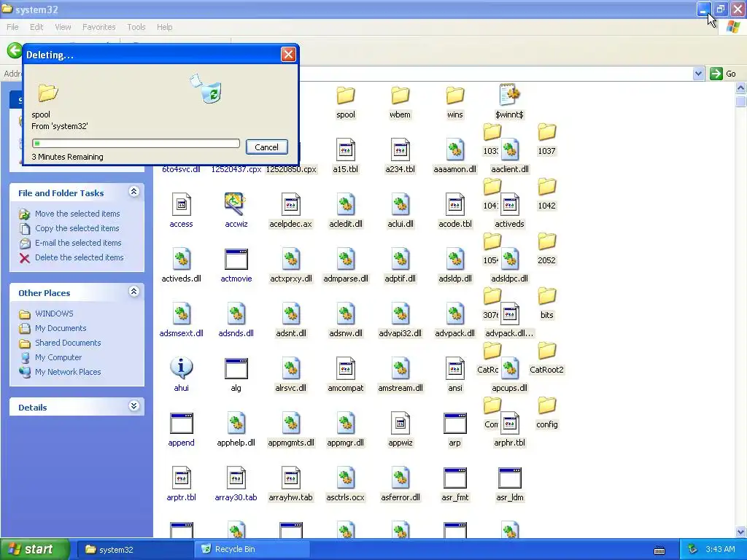Switch to the Recycle Bin taskbar window
Screen dimensions: 747x560
252,550
